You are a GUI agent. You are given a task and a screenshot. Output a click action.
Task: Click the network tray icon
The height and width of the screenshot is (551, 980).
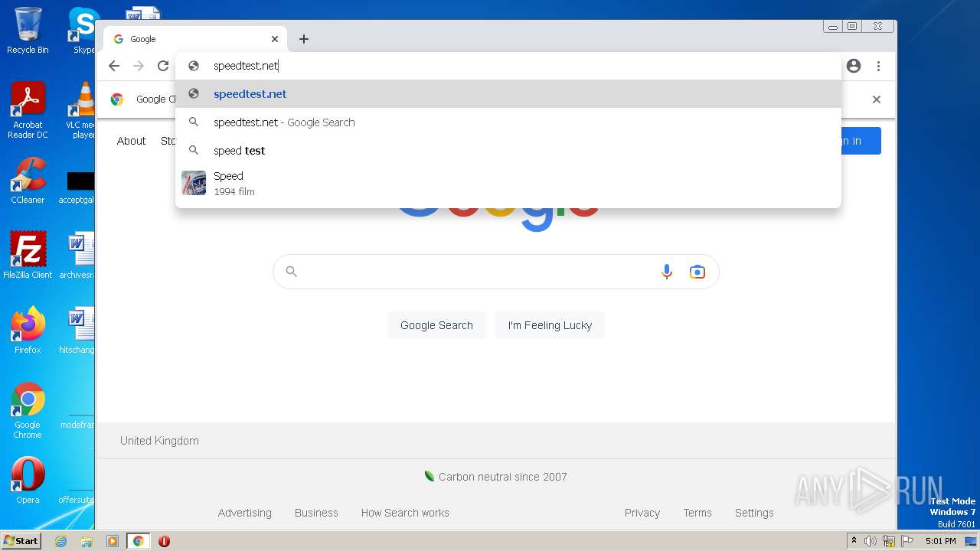click(889, 541)
